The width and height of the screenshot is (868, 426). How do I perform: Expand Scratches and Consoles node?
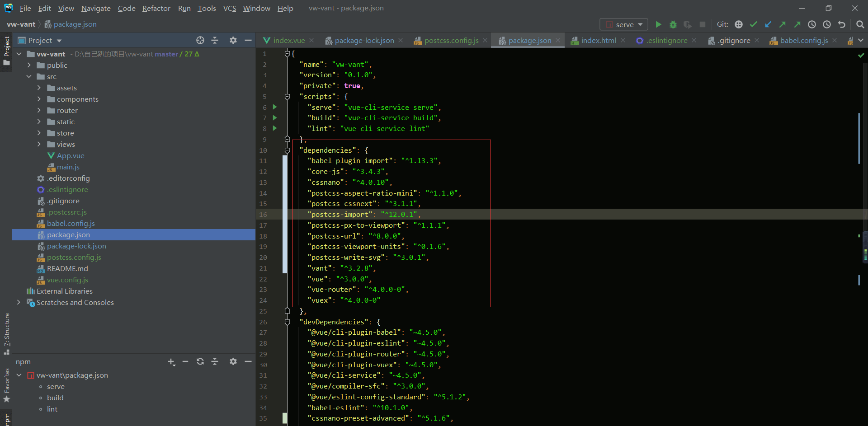(x=19, y=302)
